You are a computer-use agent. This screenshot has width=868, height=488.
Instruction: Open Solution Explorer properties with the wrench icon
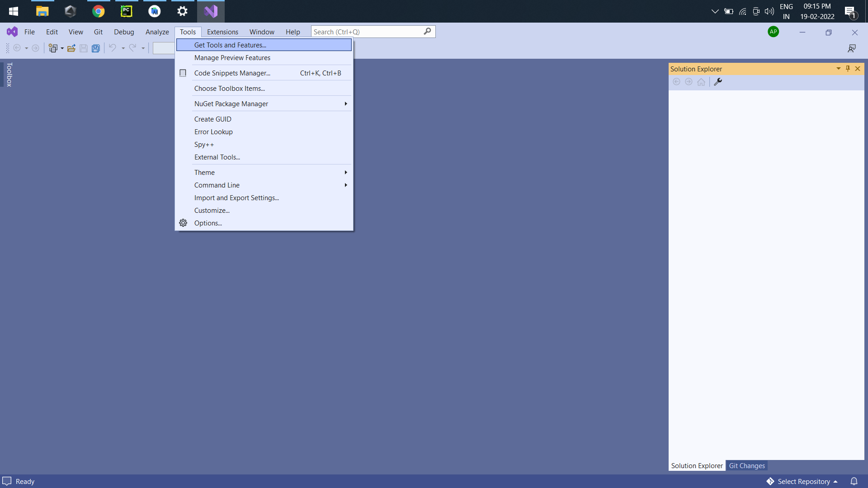click(718, 82)
